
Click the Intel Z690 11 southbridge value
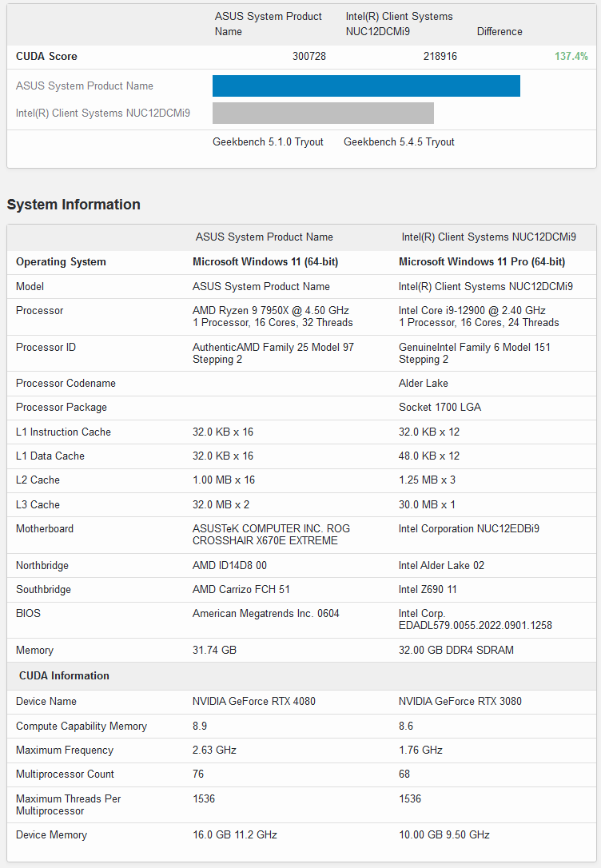tap(431, 590)
